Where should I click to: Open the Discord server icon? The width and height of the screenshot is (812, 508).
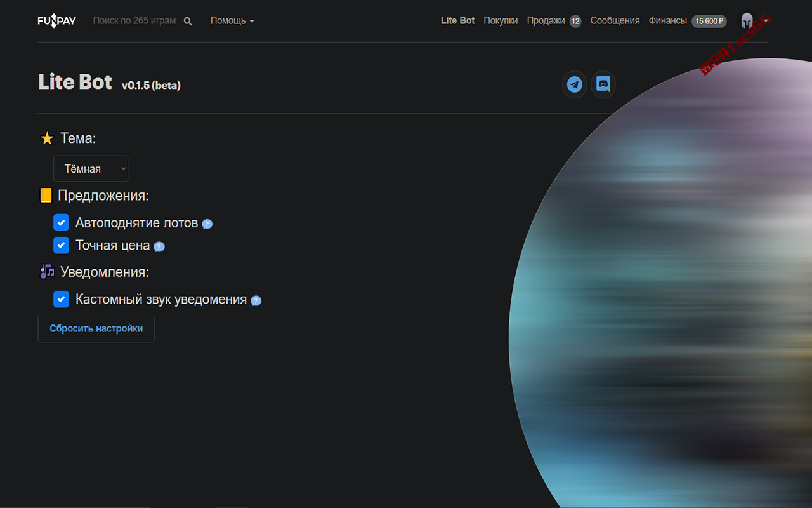603,84
